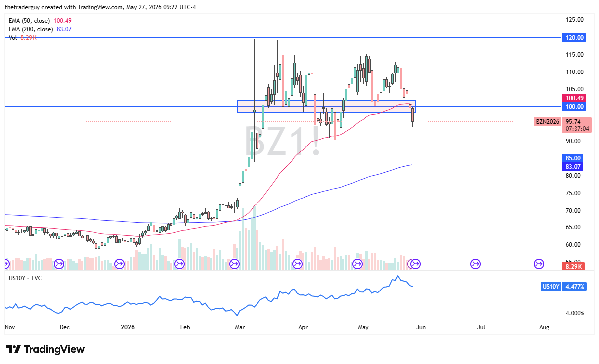Viewport: 599px width, 364px height.
Task: Click the contract-roll marker icon above the Jul label
Action: pyautogui.click(x=476, y=264)
